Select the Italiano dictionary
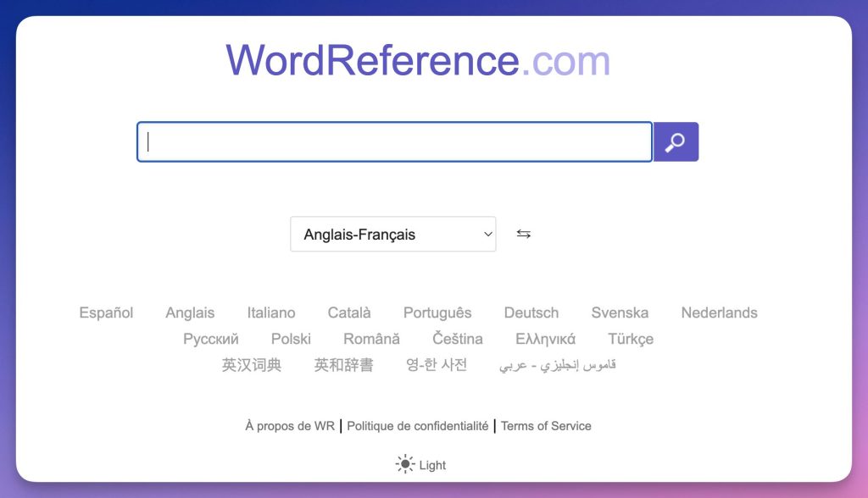The width and height of the screenshot is (868, 498). (270, 313)
